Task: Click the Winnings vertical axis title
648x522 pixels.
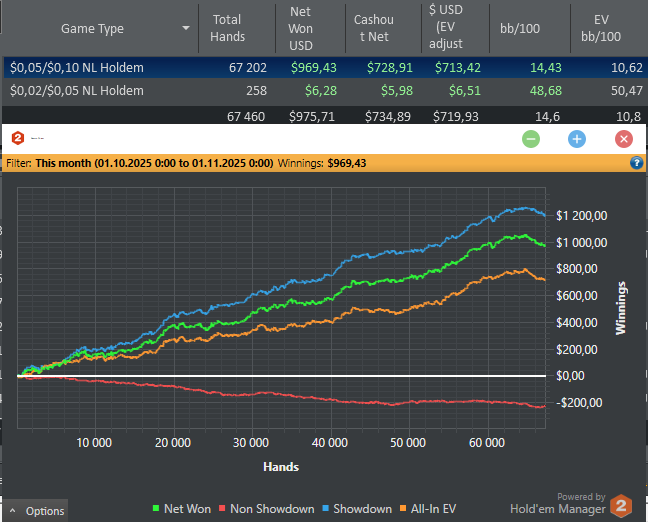Action: 621,308
